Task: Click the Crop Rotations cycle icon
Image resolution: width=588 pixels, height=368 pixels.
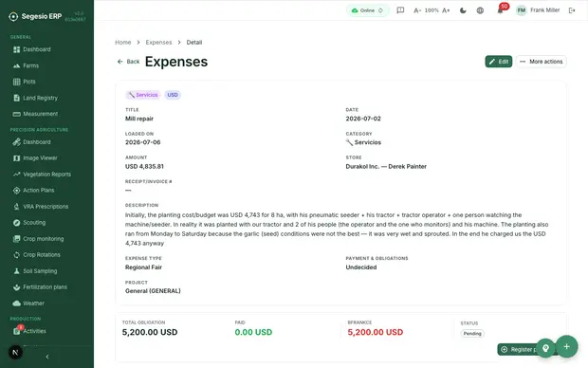Action: 16,255
